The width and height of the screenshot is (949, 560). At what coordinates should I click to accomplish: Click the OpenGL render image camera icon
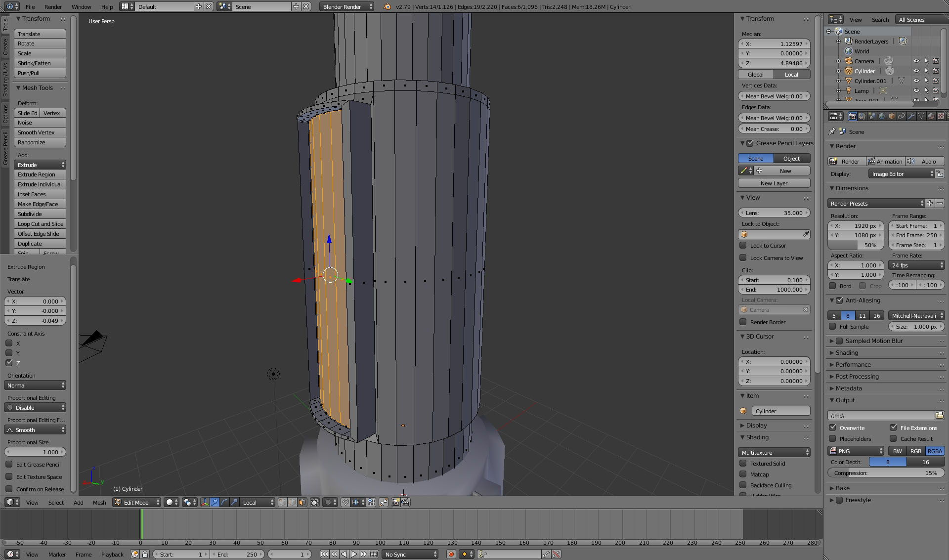pos(395,502)
